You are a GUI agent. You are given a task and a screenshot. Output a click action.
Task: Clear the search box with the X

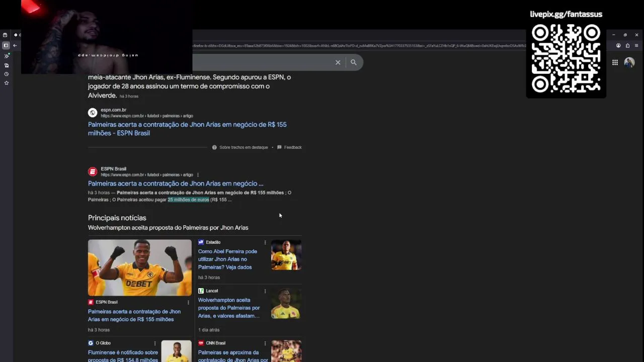click(338, 62)
